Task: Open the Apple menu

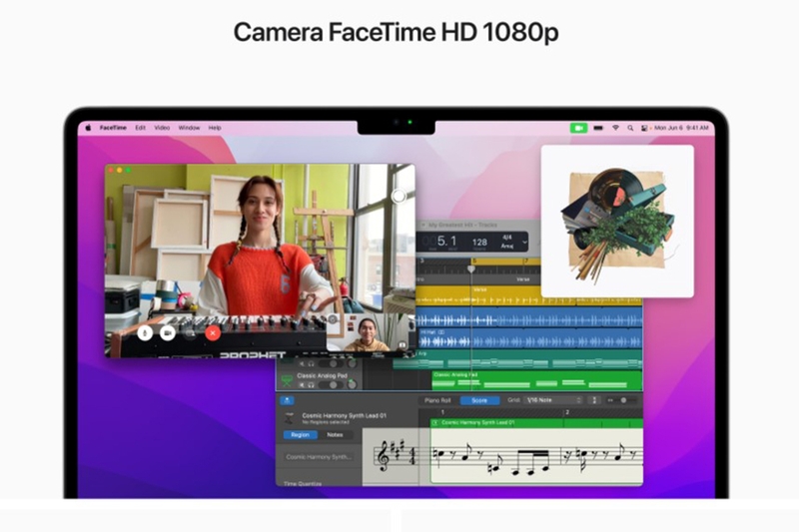Action: click(88, 128)
